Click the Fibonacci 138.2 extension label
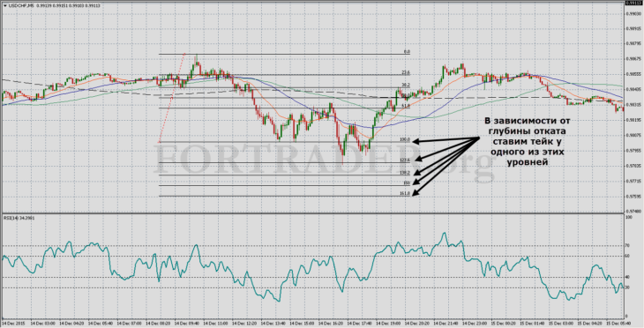The image size is (644, 328). point(405,173)
